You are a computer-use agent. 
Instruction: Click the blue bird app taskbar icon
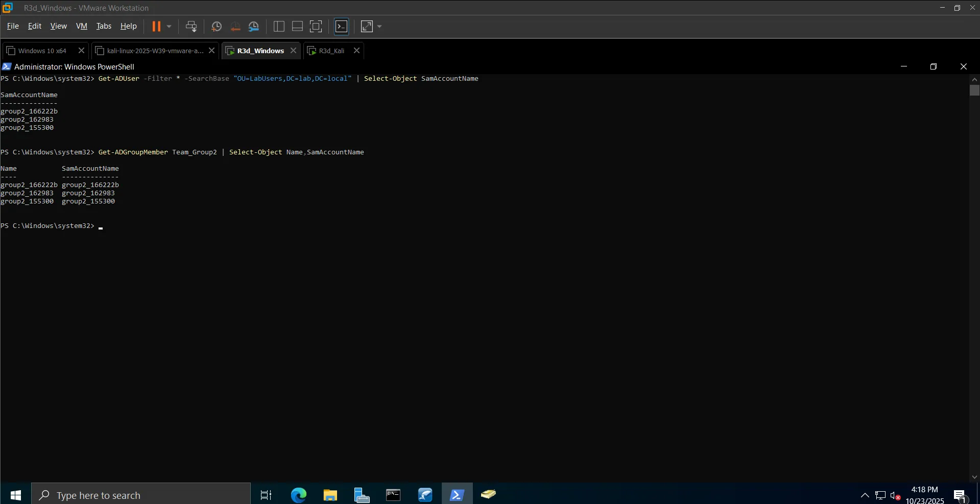point(425,495)
